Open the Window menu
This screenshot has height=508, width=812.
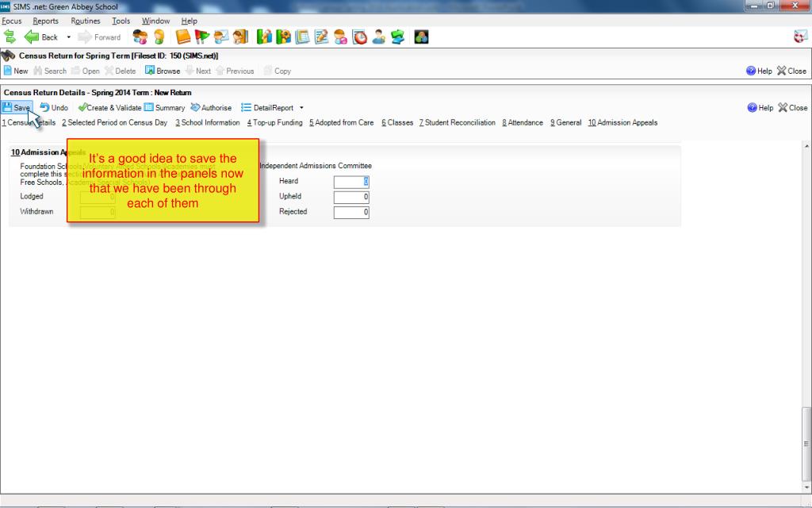pyautogui.click(x=155, y=21)
